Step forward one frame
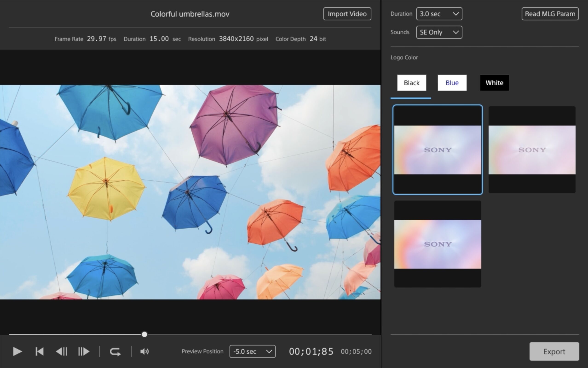Viewport: 588px width, 368px height. [84, 351]
